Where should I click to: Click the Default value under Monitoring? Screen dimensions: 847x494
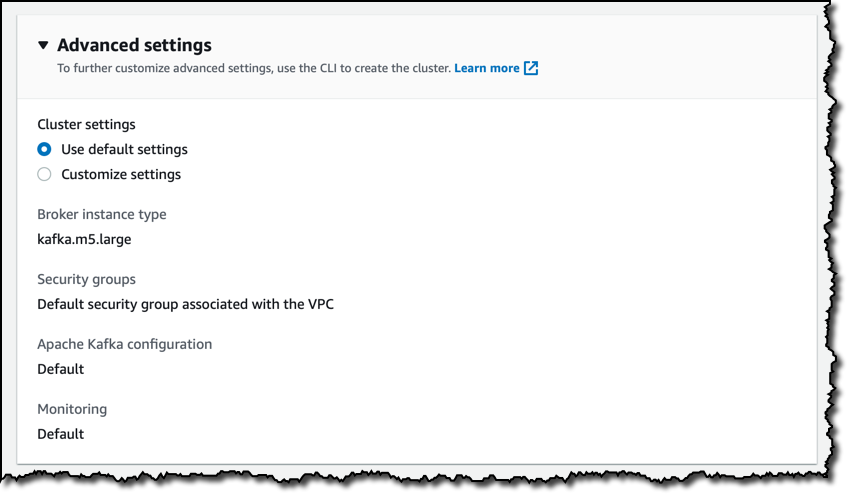coord(60,434)
